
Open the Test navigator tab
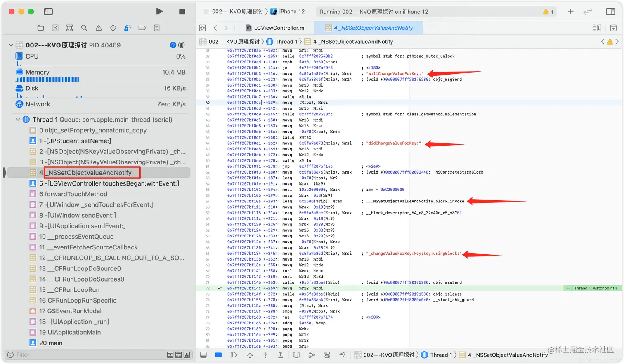tap(113, 28)
